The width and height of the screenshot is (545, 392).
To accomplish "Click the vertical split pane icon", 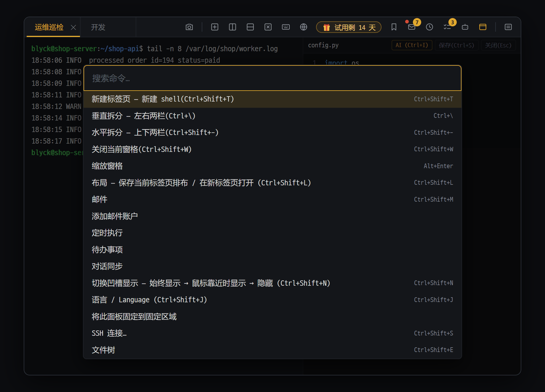I will pos(233,27).
